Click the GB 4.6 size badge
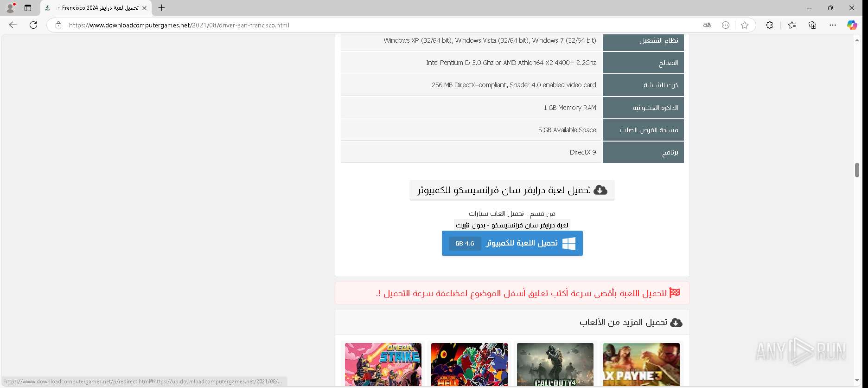Screen dimensions: 868x388 465,243
